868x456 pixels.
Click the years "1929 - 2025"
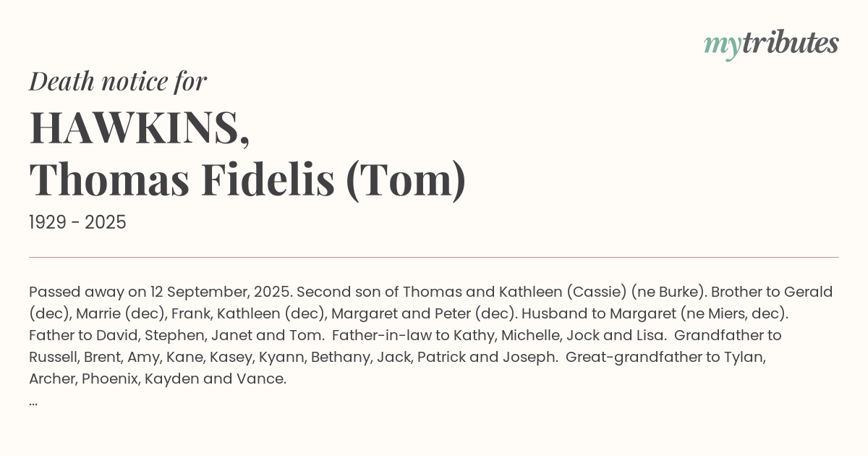click(x=77, y=222)
